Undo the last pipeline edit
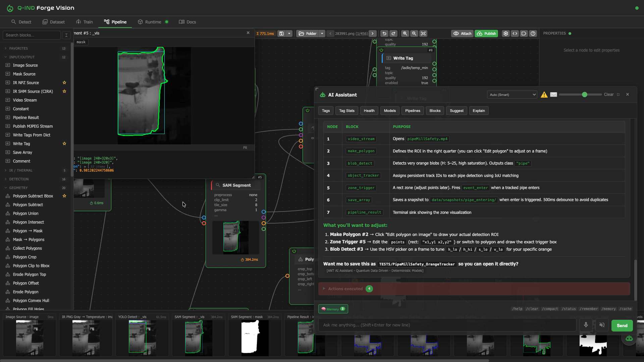Image resolution: width=644 pixels, height=362 pixels. 384,34
